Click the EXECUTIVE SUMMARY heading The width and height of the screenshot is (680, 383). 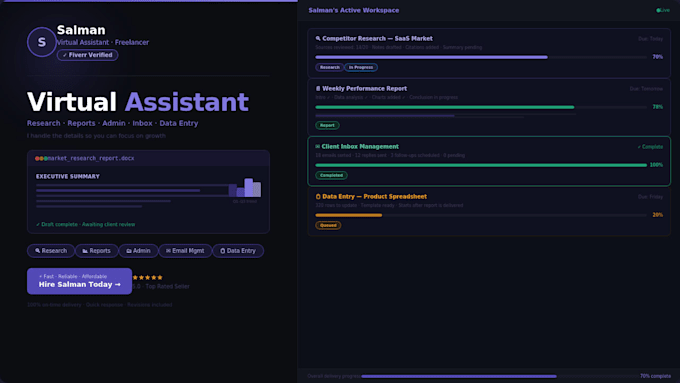point(68,177)
